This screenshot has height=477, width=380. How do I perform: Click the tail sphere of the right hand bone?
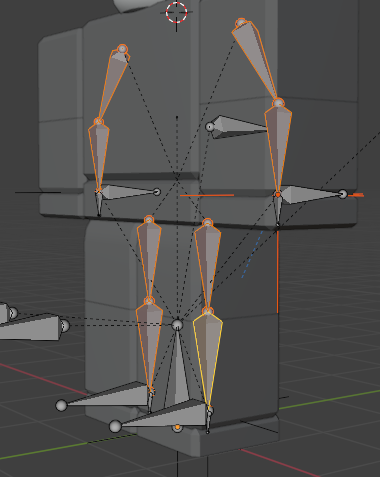pos(343,194)
